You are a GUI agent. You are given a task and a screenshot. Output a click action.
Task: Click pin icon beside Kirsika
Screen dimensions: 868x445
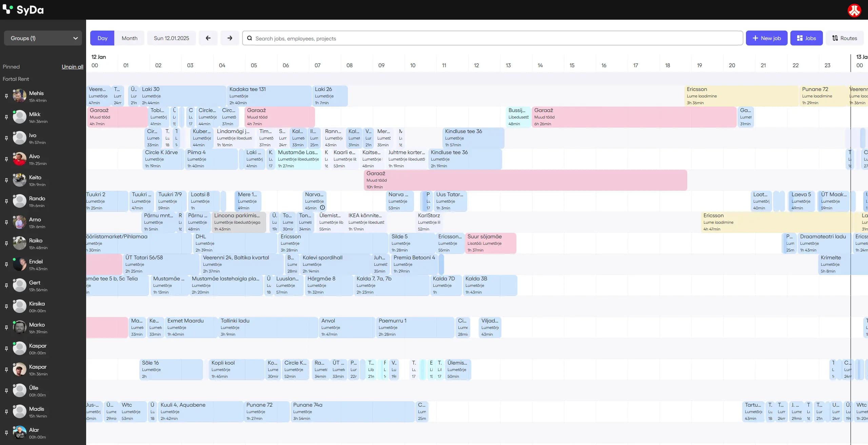pyautogui.click(x=6, y=307)
